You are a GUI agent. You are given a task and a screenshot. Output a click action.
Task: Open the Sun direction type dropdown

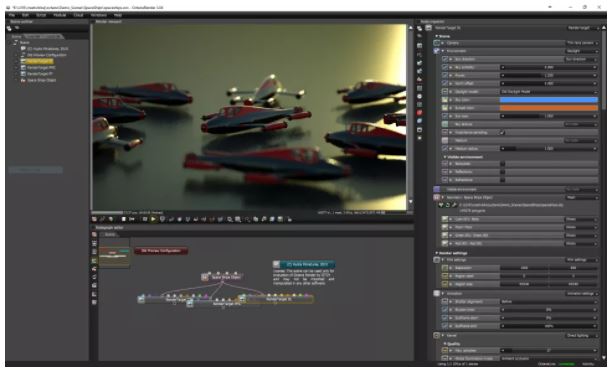click(x=582, y=59)
